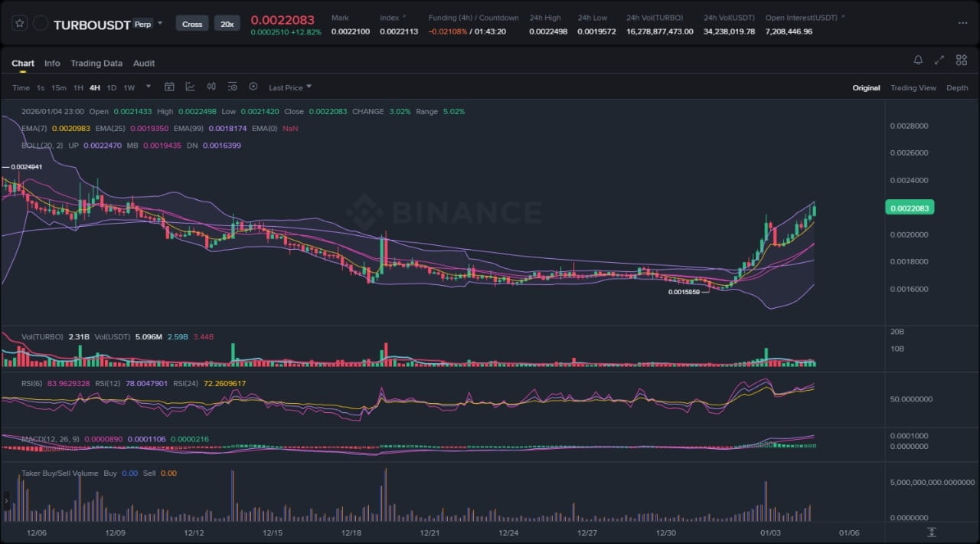The width and height of the screenshot is (980, 544).
Task: Click the RSI(24) value 72.2609617
Action: click(x=225, y=383)
